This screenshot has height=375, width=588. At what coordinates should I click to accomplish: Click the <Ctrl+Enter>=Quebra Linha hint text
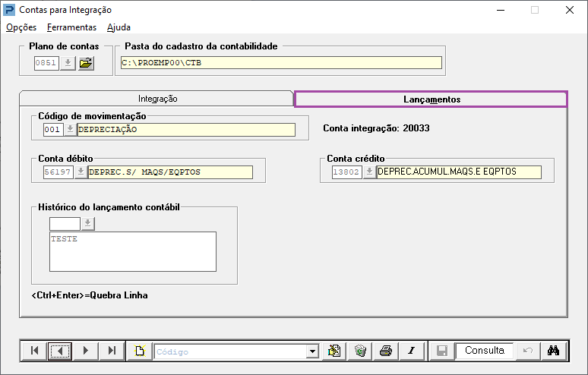(x=90, y=295)
